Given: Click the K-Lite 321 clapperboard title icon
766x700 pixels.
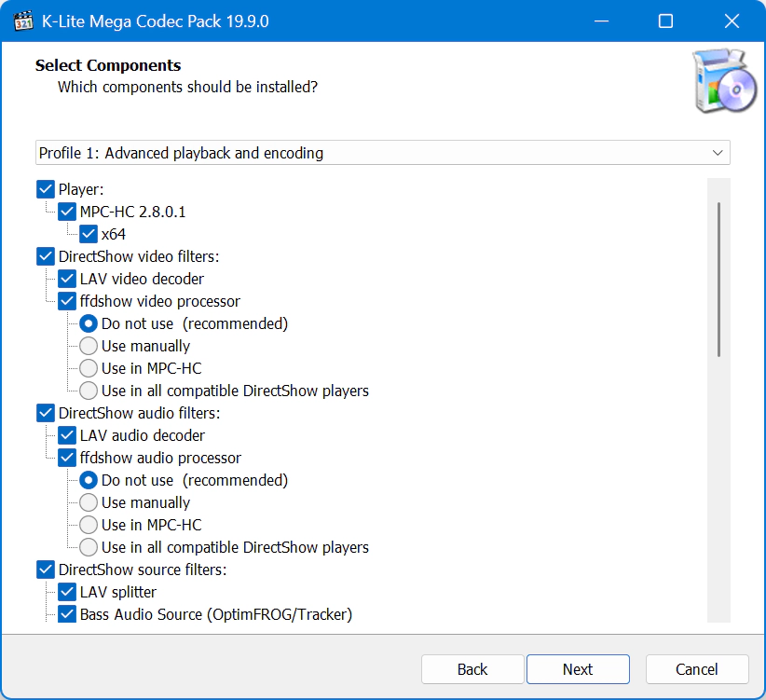Looking at the screenshot, I should pyautogui.click(x=23, y=21).
